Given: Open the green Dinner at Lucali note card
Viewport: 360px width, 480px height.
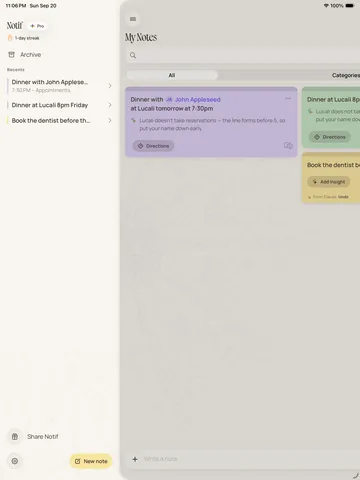Looking at the screenshot, I should point(331,117).
